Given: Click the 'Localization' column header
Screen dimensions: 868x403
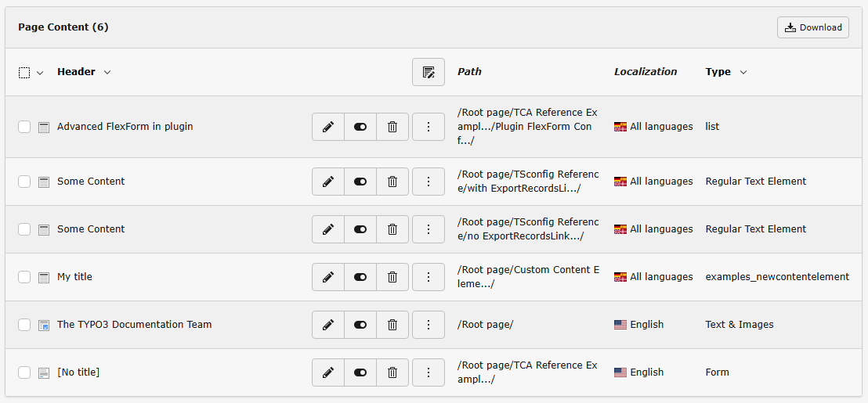Looking at the screenshot, I should coord(646,72).
